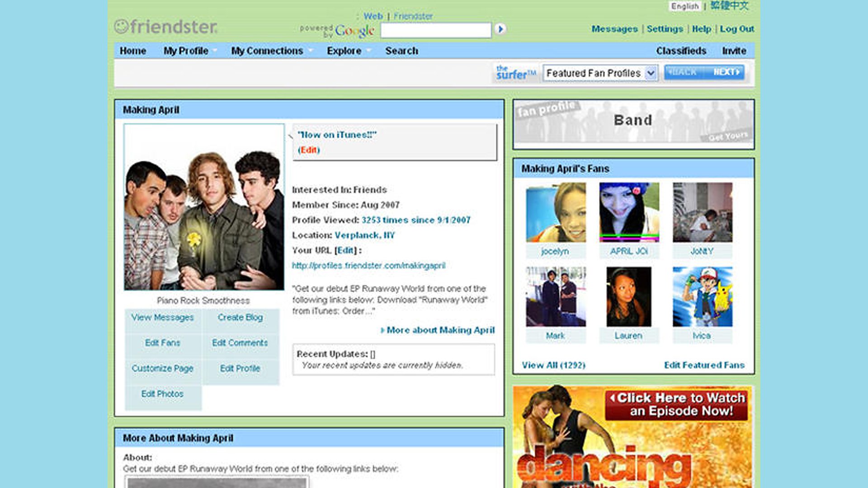Click the APRIL JOI name link
This screenshot has height=488, width=868.
tap(629, 251)
